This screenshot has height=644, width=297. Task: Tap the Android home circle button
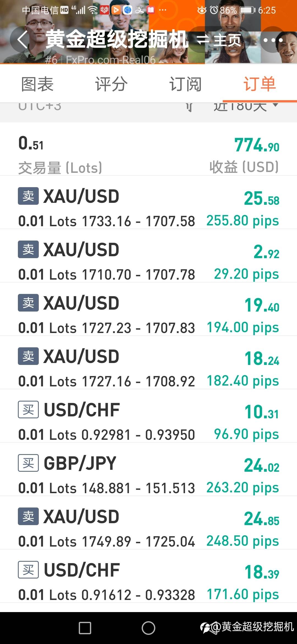(x=148, y=628)
